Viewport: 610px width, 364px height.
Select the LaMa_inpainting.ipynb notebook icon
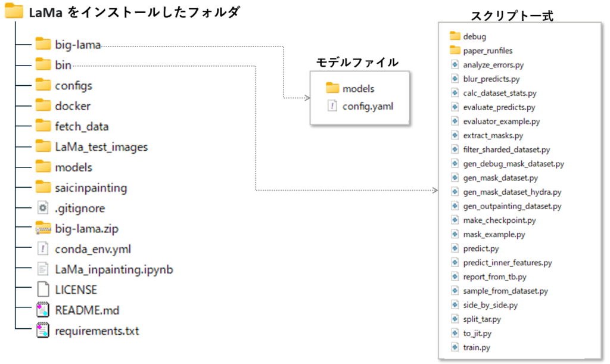[x=43, y=269]
